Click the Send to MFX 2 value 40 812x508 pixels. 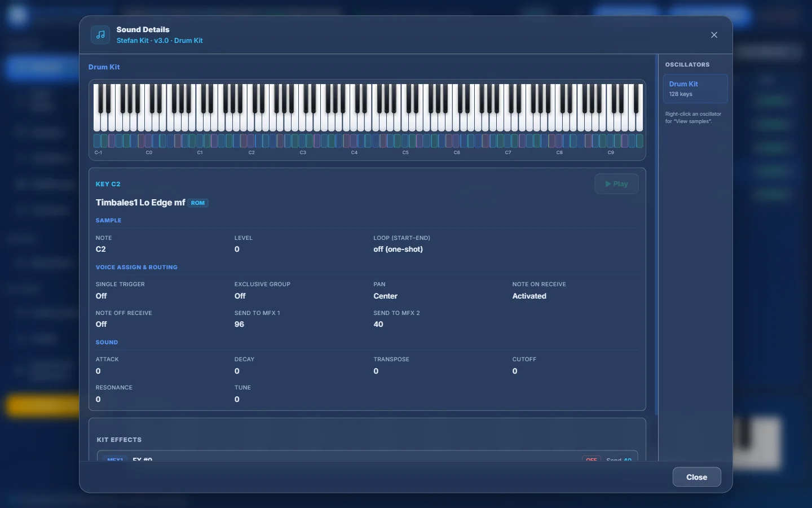378,324
